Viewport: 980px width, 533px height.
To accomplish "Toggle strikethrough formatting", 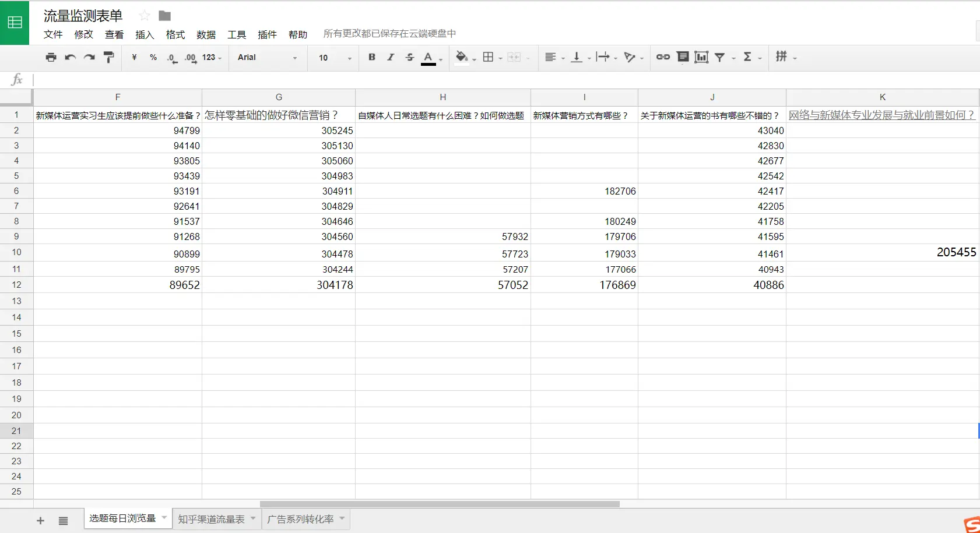I will 410,57.
